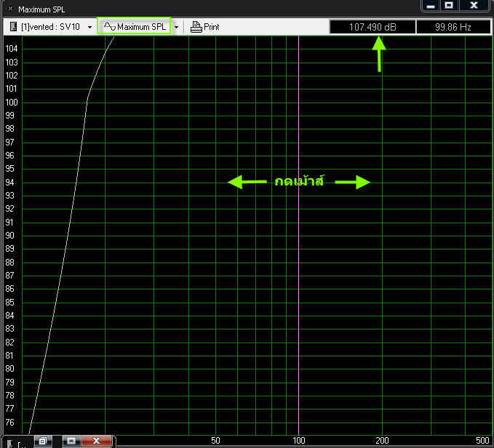Minimize the Maximum SPL window
This screenshot has width=494, height=448.
[x=431, y=5]
